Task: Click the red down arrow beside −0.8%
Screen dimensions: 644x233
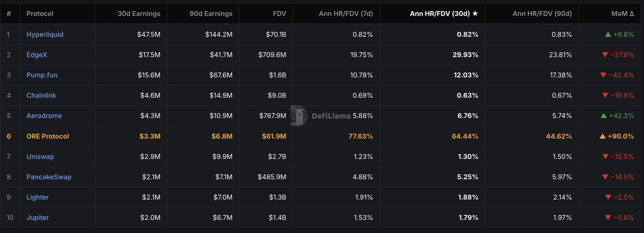Action: click(x=608, y=218)
